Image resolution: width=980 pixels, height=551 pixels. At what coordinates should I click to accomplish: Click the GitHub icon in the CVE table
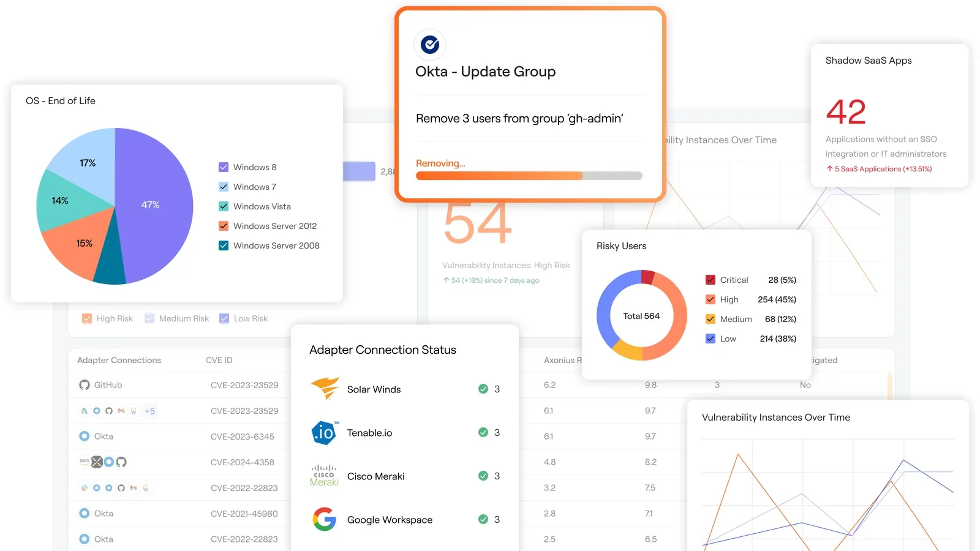click(x=85, y=385)
